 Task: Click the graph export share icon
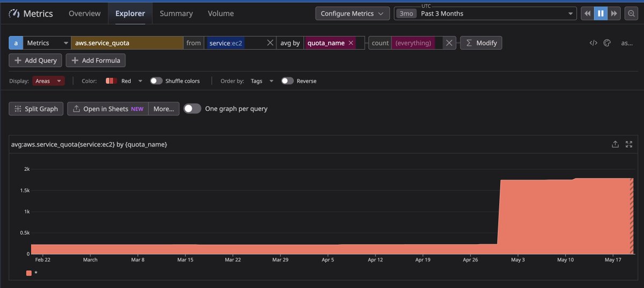pyautogui.click(x=615, y=145)
